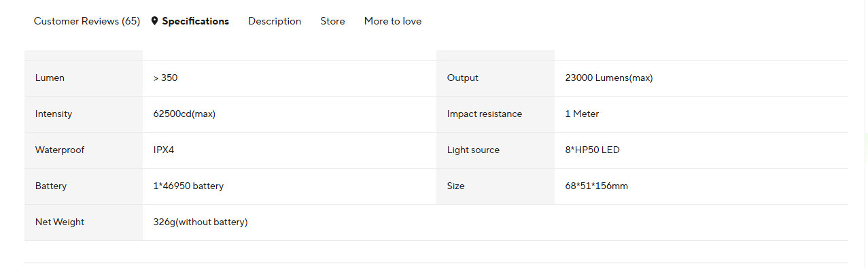The height and width of the screenshot is (268, 868).
Task: Click the 68*51*156mm size value
Action: [x=597, y=186]
